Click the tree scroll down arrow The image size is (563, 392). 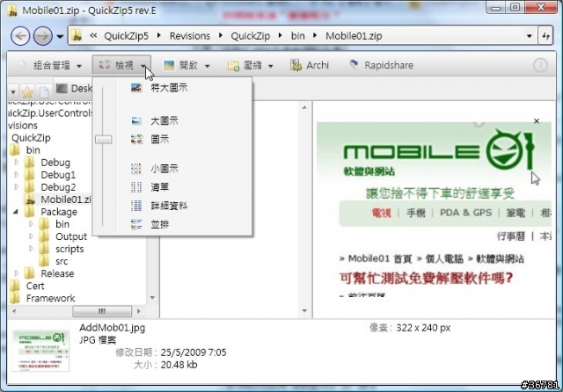point(152,298)
